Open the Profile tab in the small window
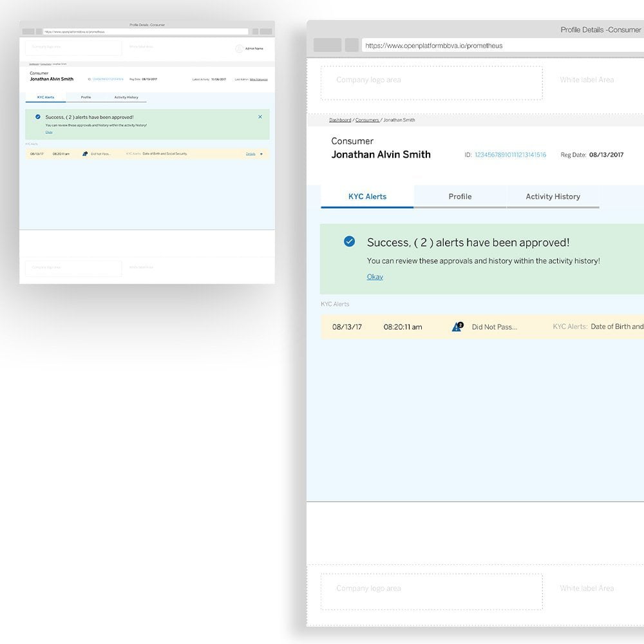The image size is (644, 644). (x=86, y=97)
